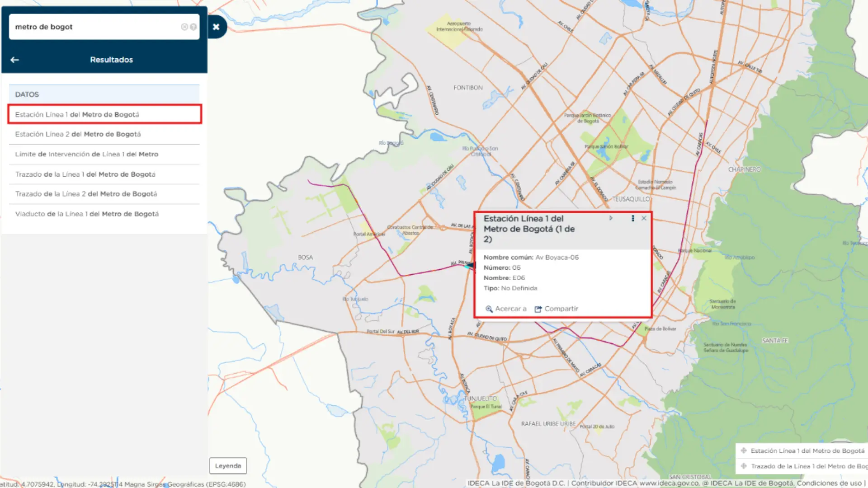Click the Acercar a zoom link
The width and height of the screenshot is (868, 488).
click(x=506, y=309)
